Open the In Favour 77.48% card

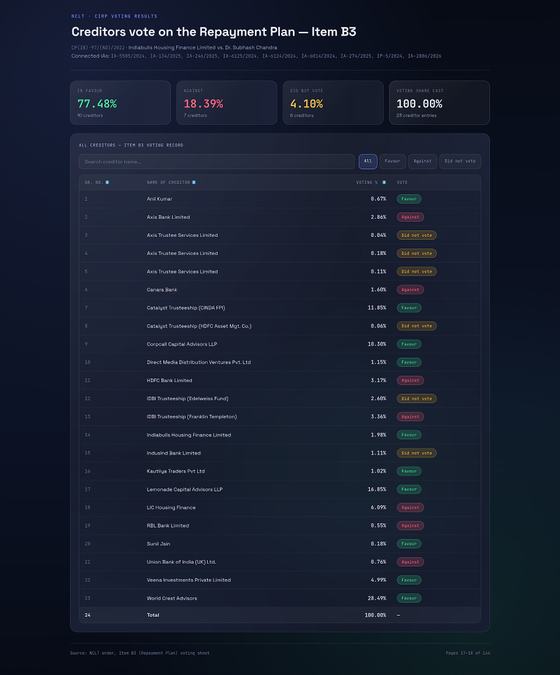click(x=121, y=102)
